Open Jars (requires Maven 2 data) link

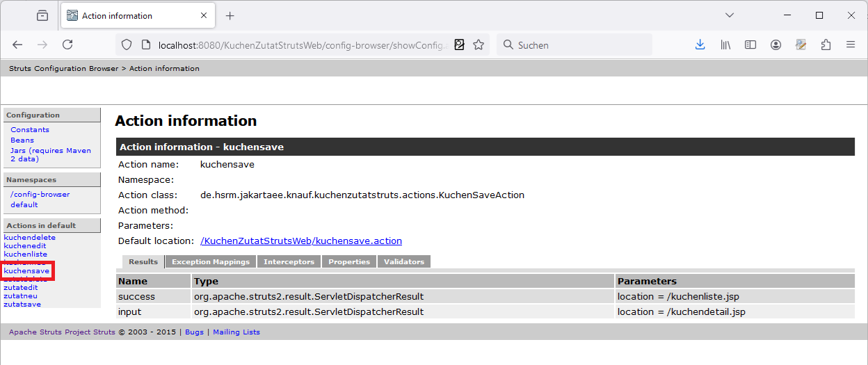(x=51, y=154)
